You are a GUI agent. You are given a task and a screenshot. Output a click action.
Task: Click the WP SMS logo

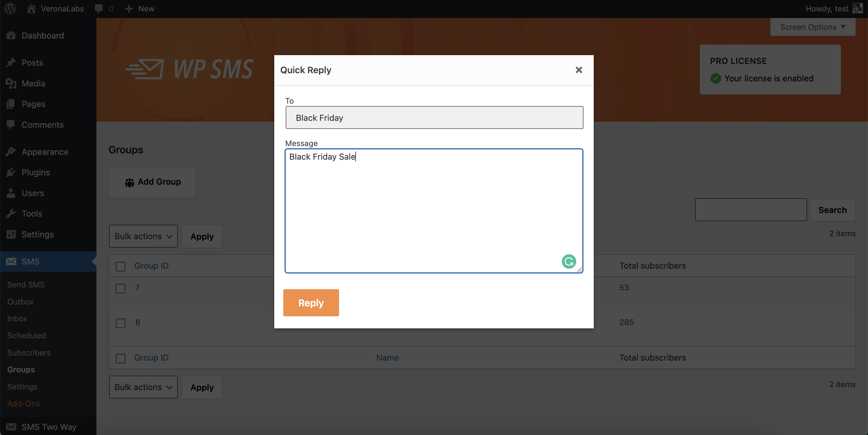189,69
